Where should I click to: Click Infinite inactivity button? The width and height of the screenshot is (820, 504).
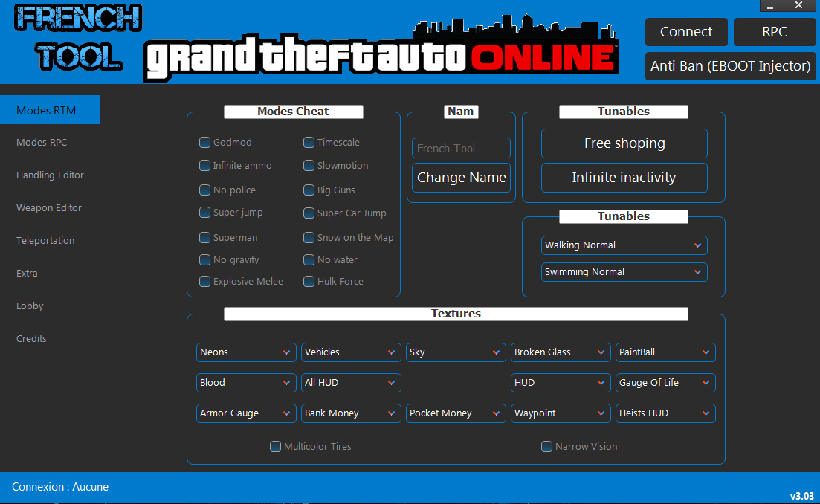(x=624, y=178)
